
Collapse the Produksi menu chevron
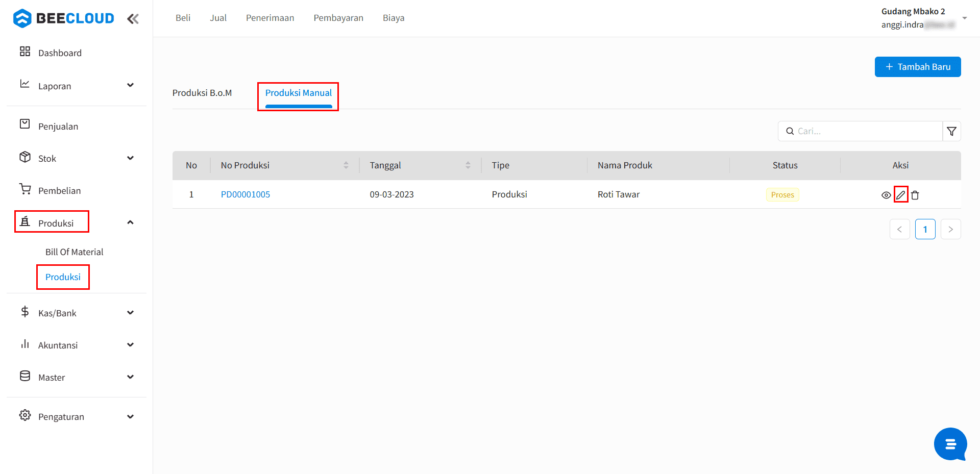point(130,222)
